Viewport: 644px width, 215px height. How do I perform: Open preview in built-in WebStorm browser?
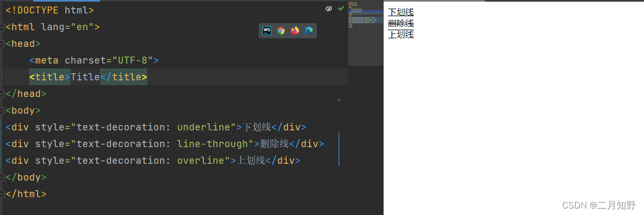267,30
